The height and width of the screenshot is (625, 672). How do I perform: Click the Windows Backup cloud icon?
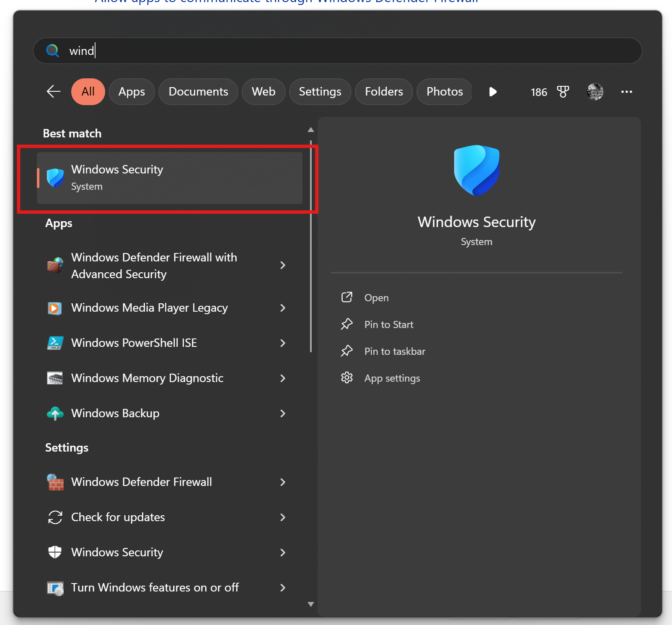point(55,413)
